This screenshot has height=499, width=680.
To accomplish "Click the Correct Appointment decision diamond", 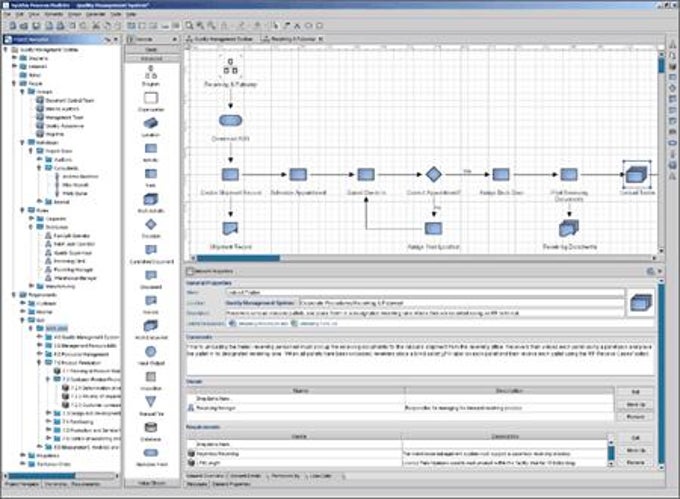I will pyautogui.click(x=433, y=174).
